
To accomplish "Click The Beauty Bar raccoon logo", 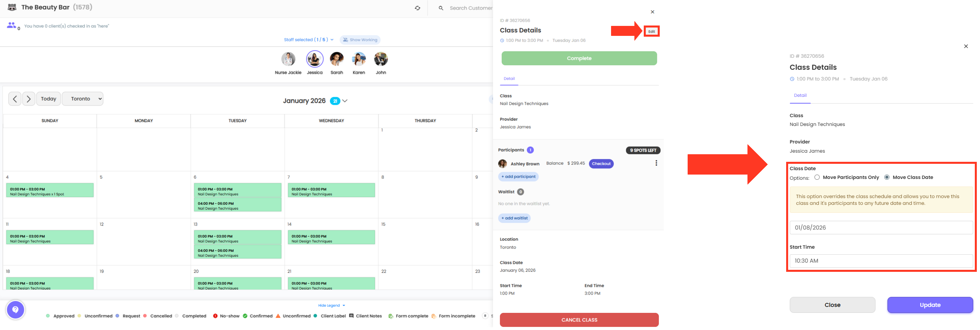I will tap(12, 7).
